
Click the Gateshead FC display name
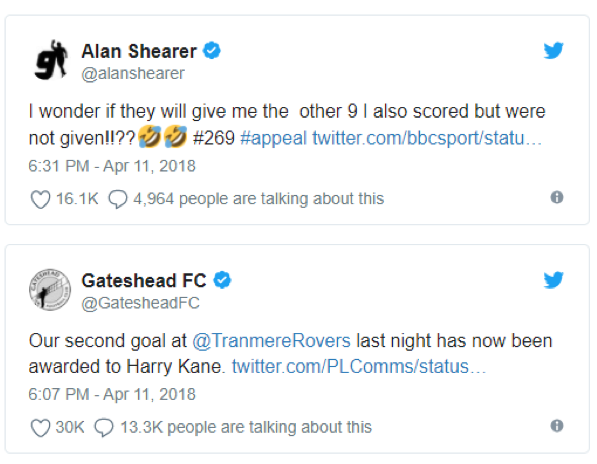(x=144, y=281)
